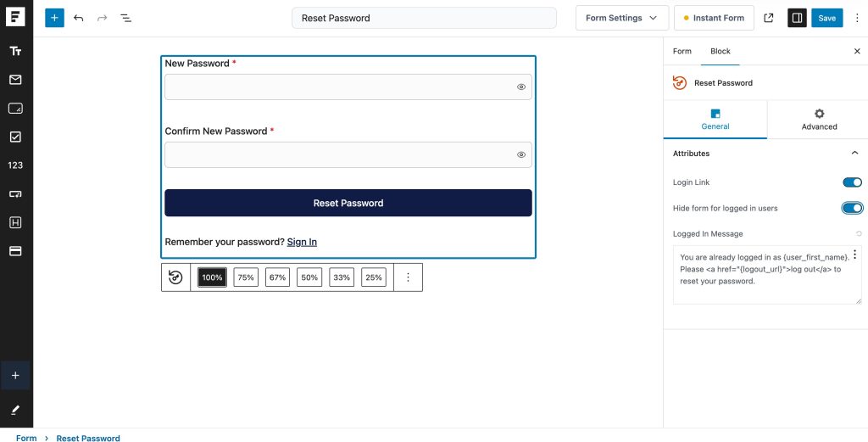
Task: Insert a Dropdown field from sidebar
Action: [x=15, y=194]
